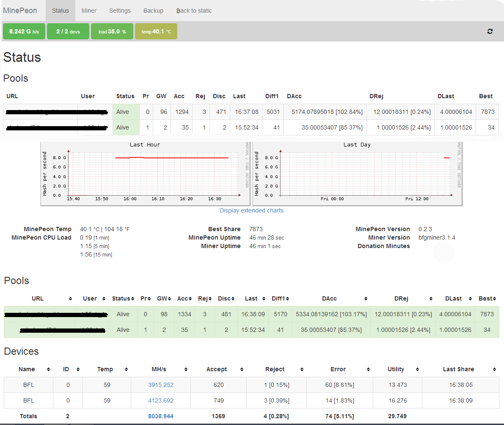Screen dimensions: 504x425
Task: Click the 60 [8.81%] Error cell
Action: click(340, 385)
